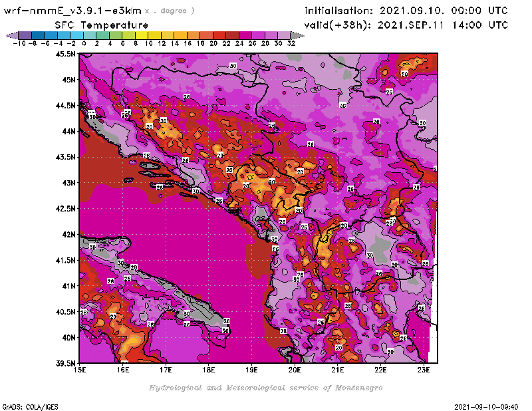The height and width of the screenshot is (411, 532).
Task: Click the SFC Temperature heading
Action: click(x=102, y=25)
